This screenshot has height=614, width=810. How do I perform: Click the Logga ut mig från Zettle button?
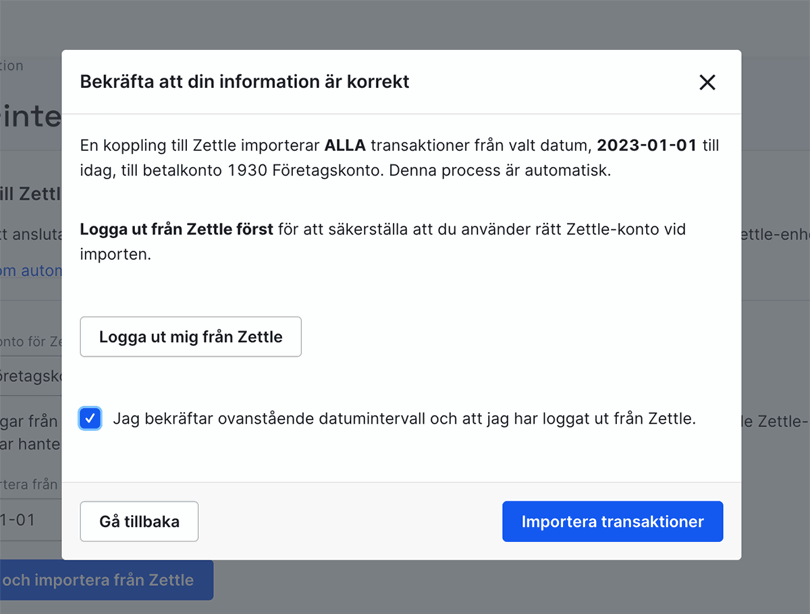coord(190,336)
